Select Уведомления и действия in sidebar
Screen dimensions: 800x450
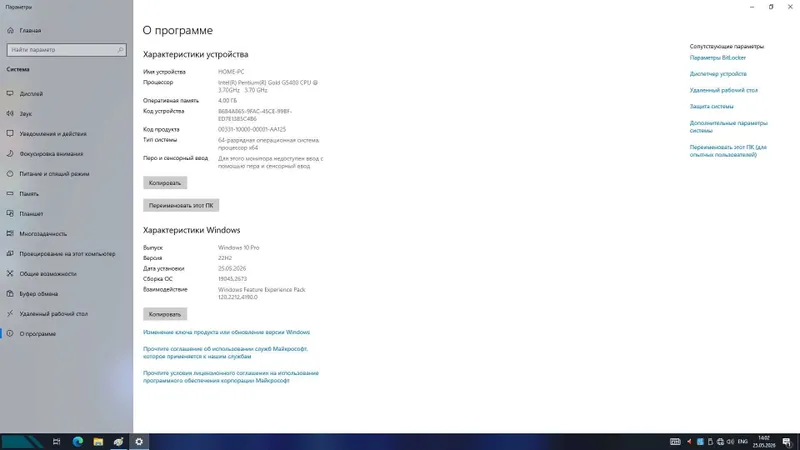click(53, 134)
